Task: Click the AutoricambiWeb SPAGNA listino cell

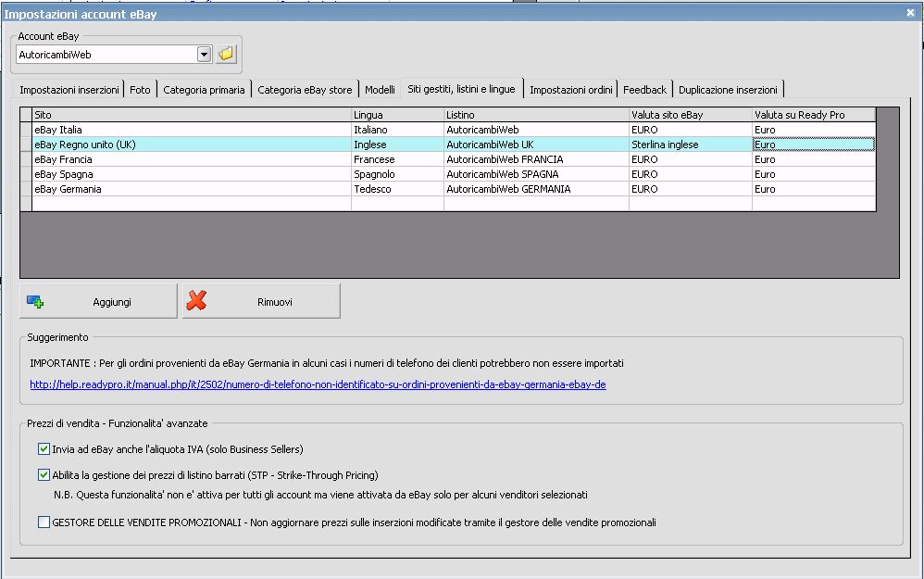Action: (536, 174)
